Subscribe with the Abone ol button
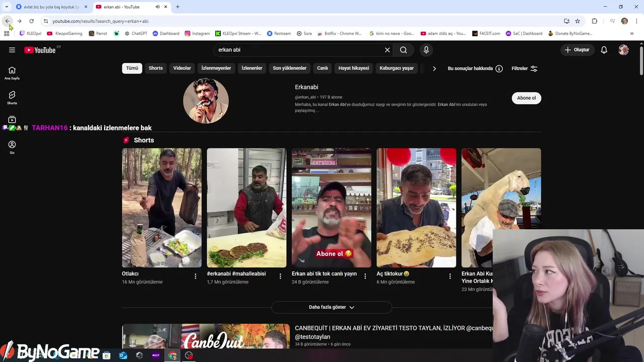644x362 pixels. click(x=526, y=98)
